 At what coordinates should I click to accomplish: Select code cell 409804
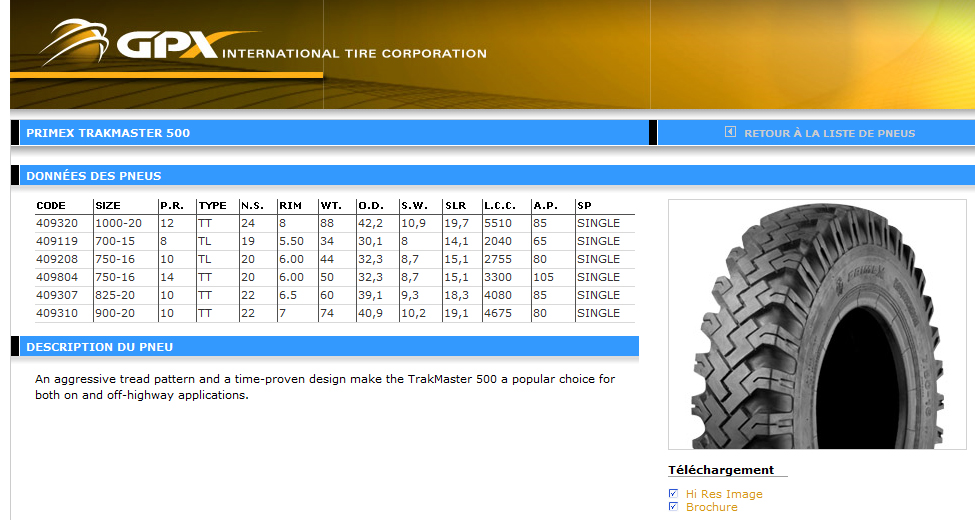pyautogui.click(x=57, y=277)
